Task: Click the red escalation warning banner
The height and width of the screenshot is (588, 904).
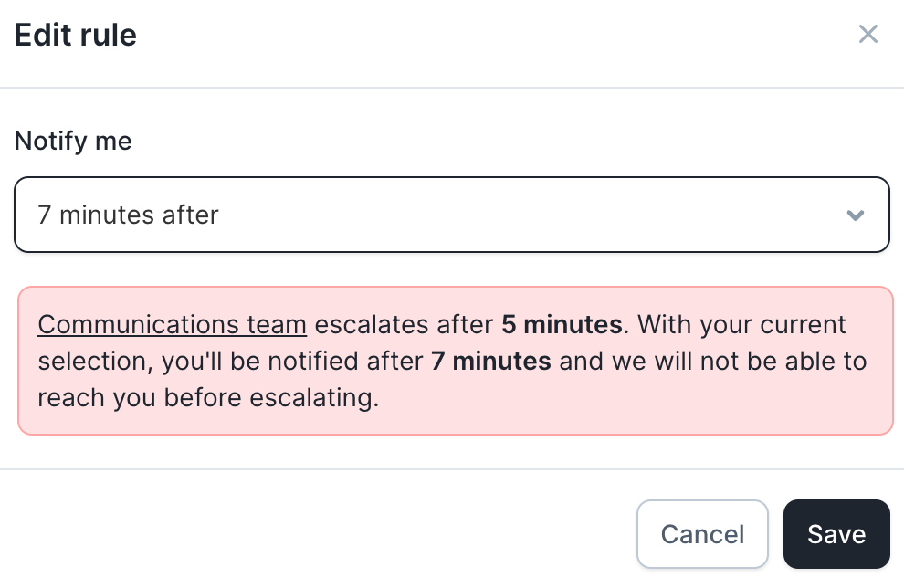Action: (x=456, y=361)
